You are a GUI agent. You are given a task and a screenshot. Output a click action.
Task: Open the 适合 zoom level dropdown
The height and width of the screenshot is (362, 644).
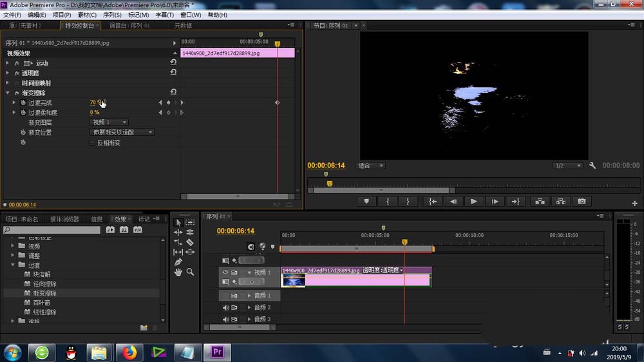click(370, 166)
